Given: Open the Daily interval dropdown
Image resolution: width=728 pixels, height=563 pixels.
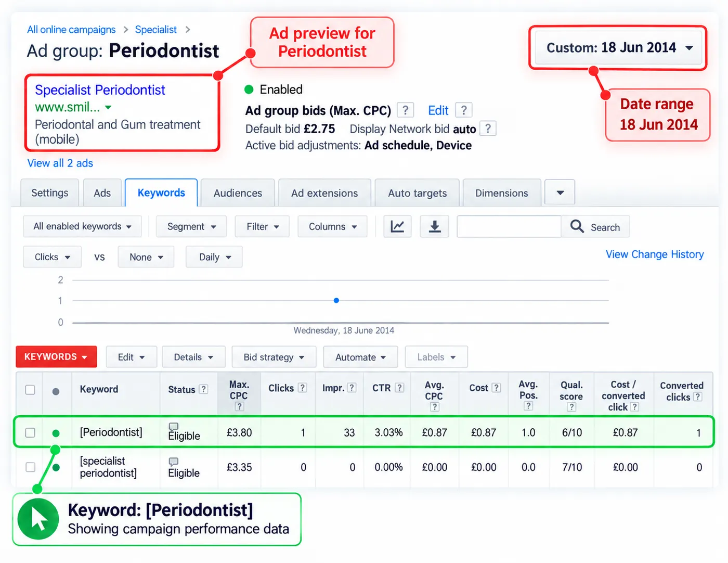Looking at the screenshot, I should click(x=214, y=257).
